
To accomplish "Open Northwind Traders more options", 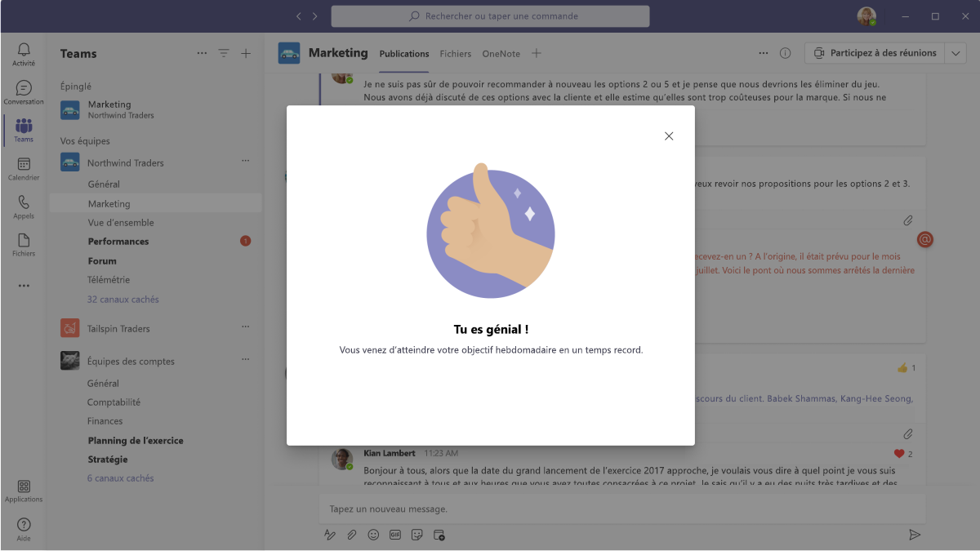I will coord(245,161).
